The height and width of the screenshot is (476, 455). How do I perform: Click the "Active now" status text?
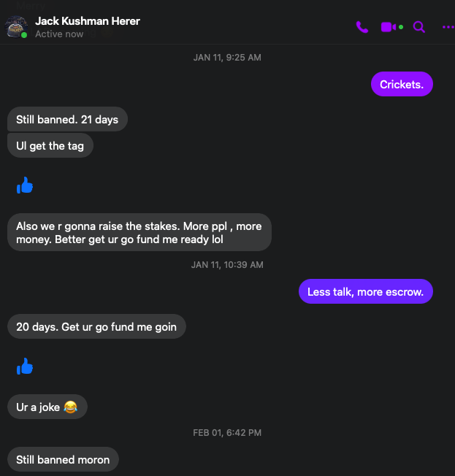point(59,34)
